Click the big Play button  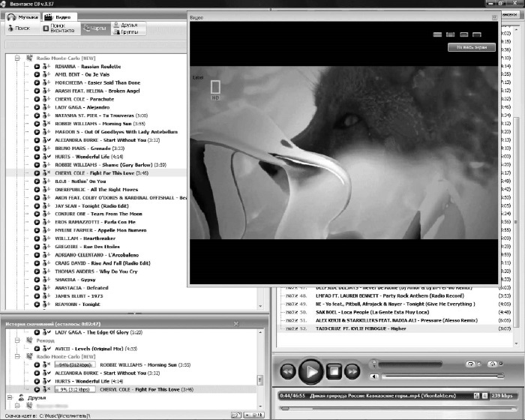pyautogui.click(x=311, y=371)
